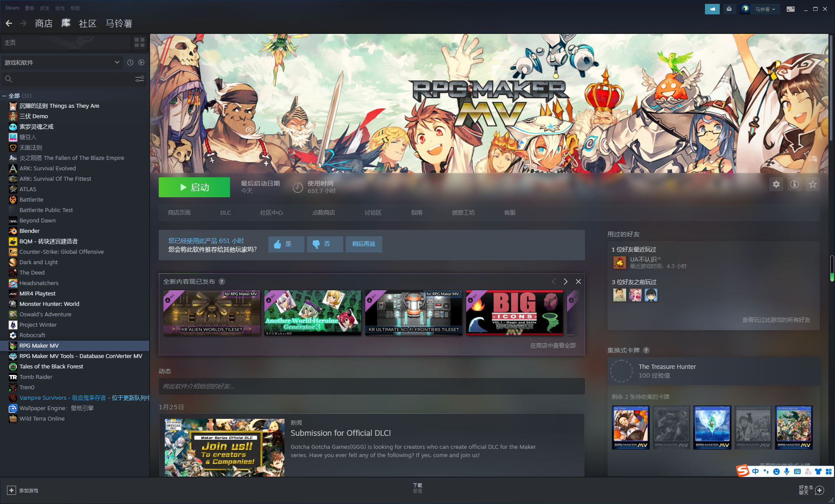835x504 pixels.
Task: Open advanced filter options icon
Action: [140, 79]
